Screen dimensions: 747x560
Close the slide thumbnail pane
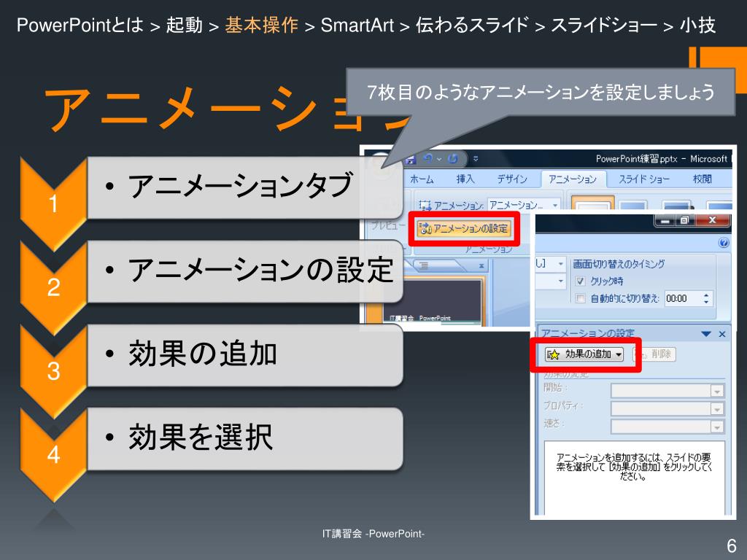(x=481, y=265)
